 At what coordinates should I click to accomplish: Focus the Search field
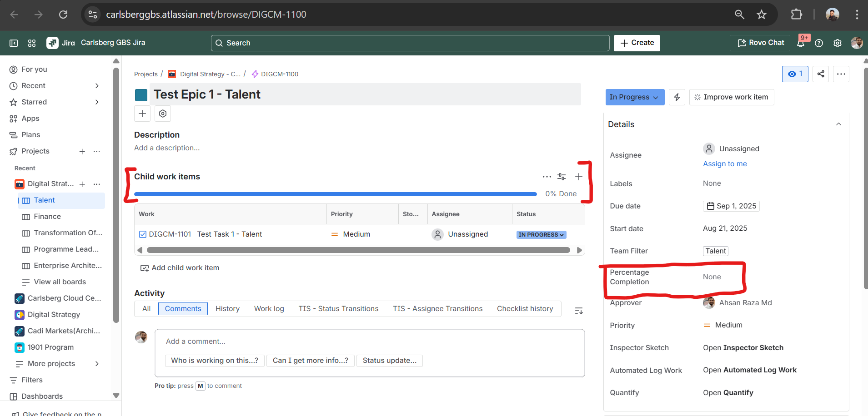click(410, 43)
